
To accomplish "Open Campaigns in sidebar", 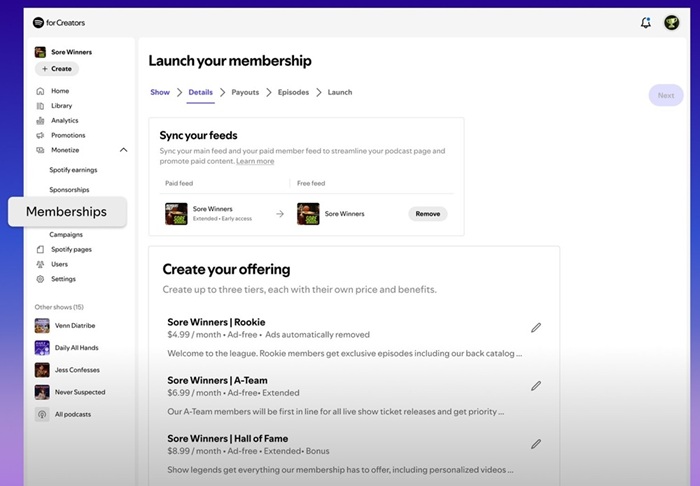I will click(x=66, y=235).
